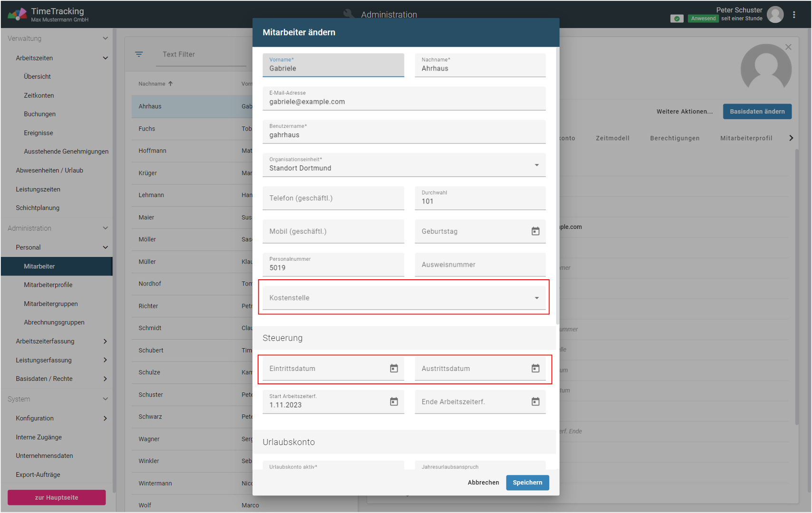
Task: Sort the list by Nachname column
Action: point(152,84)
